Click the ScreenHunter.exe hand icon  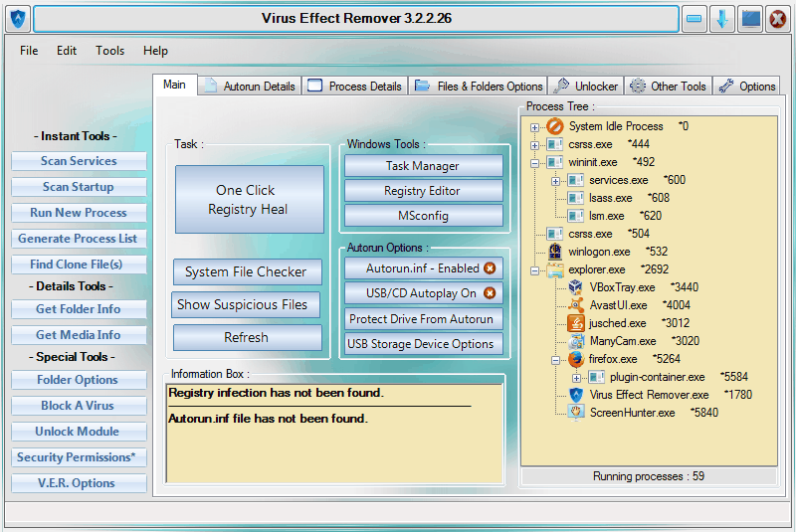[576, 413]
